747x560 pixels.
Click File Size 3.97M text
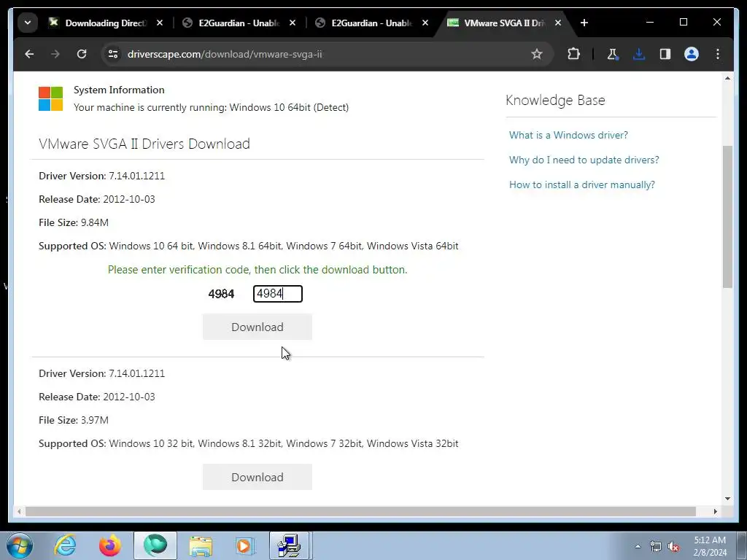[74, 420]
